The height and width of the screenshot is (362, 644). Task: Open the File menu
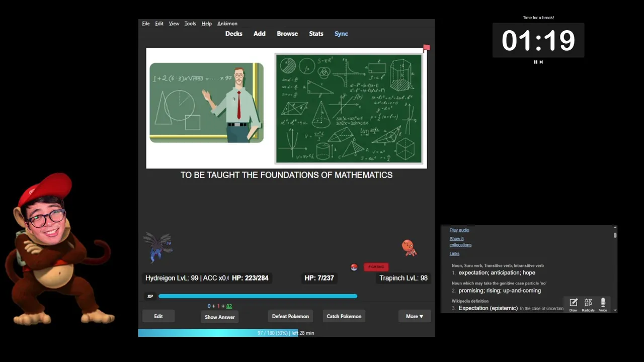tap(146, 24)
